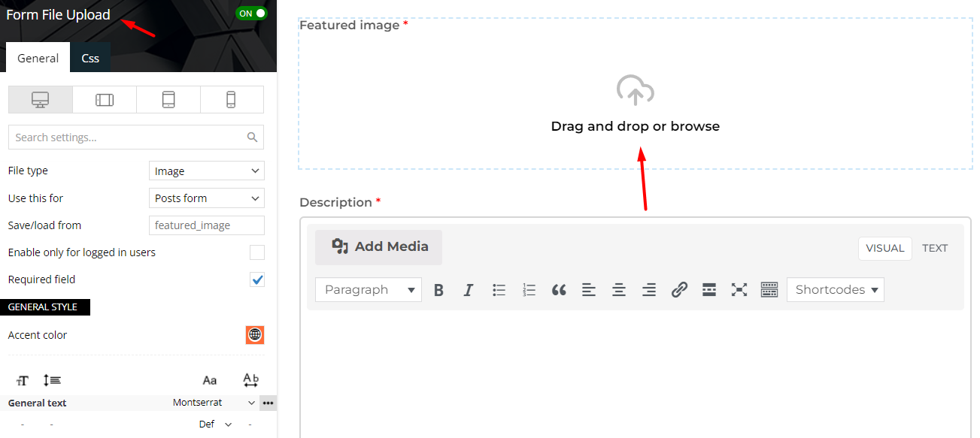The image size is (980, 438).
Task: Click the Form File Upload title
Action: tap(58, 15)
